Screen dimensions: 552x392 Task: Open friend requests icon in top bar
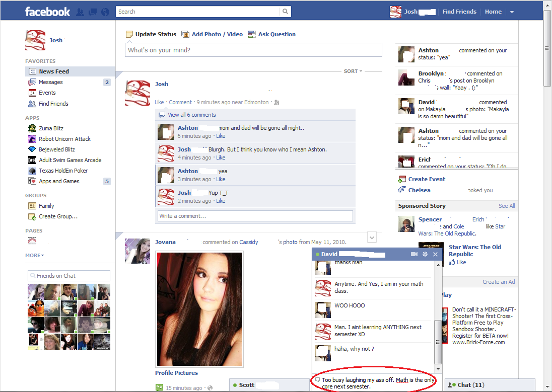pyautogui.click(x=81, y=12)
